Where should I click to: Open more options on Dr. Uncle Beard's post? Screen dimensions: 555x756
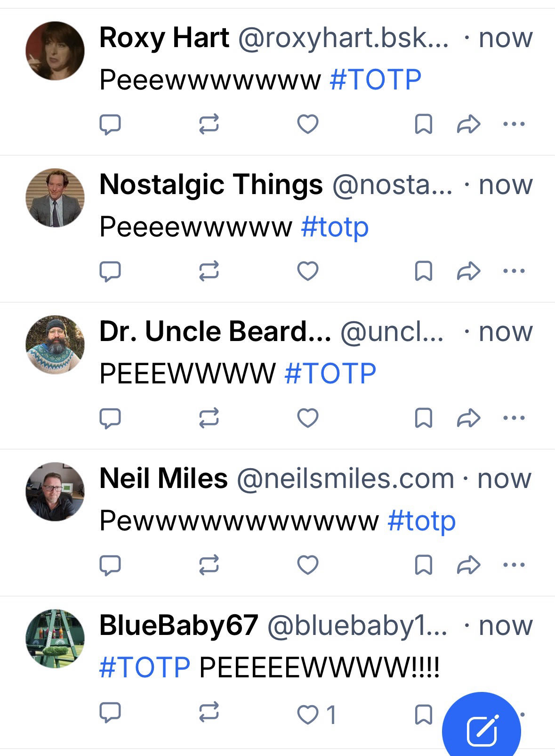point(514,418)
